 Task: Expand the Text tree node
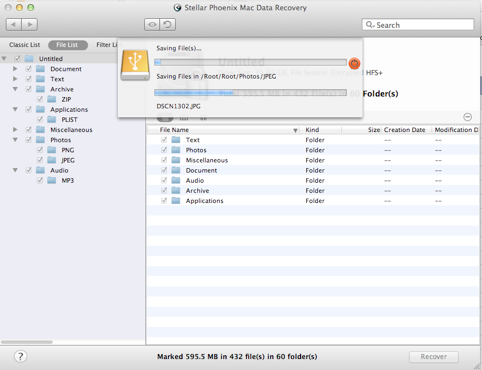pos(15,79)
